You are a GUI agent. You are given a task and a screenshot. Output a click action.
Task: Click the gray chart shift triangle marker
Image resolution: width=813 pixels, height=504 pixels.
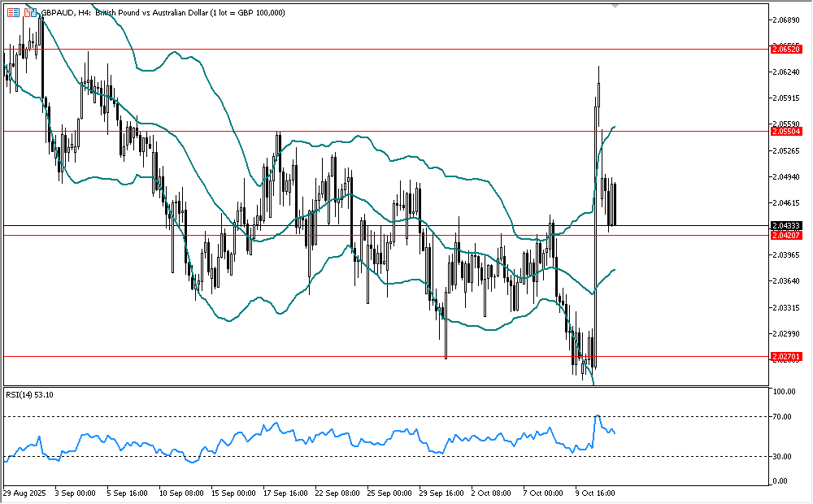coord(615,5)
